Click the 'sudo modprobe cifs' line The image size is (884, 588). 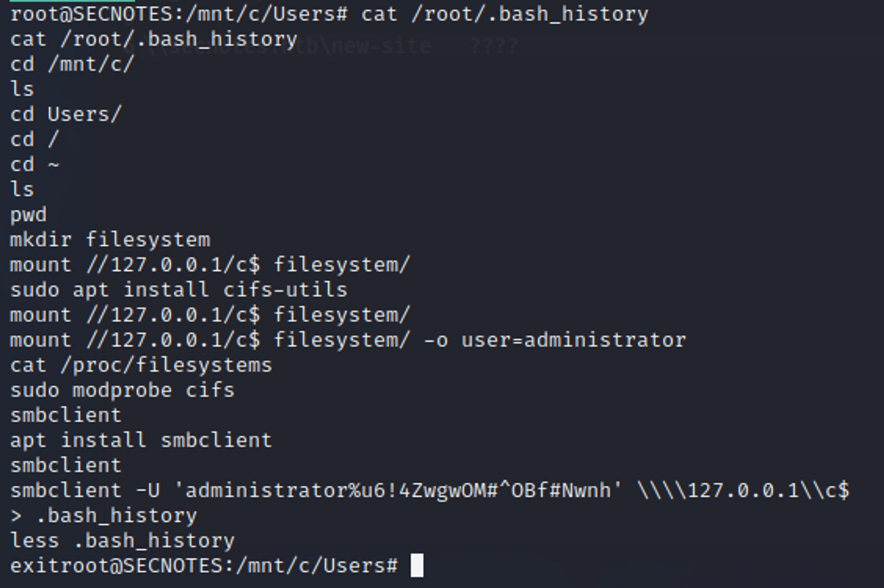coord(122,390)
